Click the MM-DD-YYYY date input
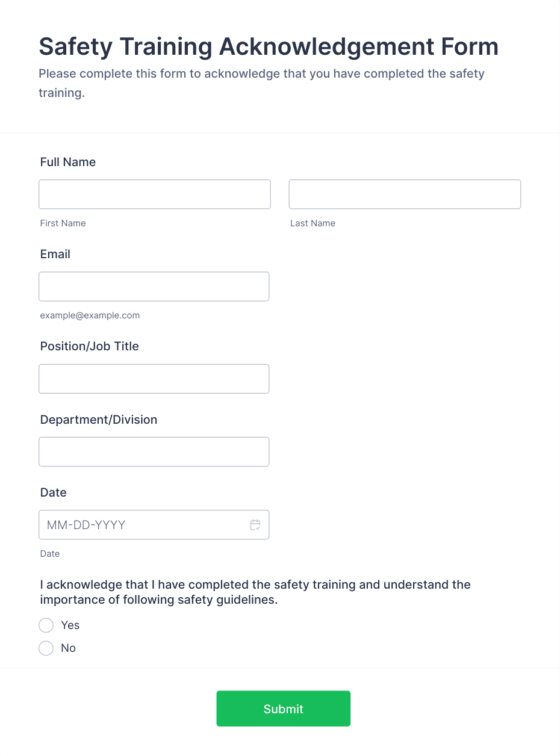 (x=154, y=525)
